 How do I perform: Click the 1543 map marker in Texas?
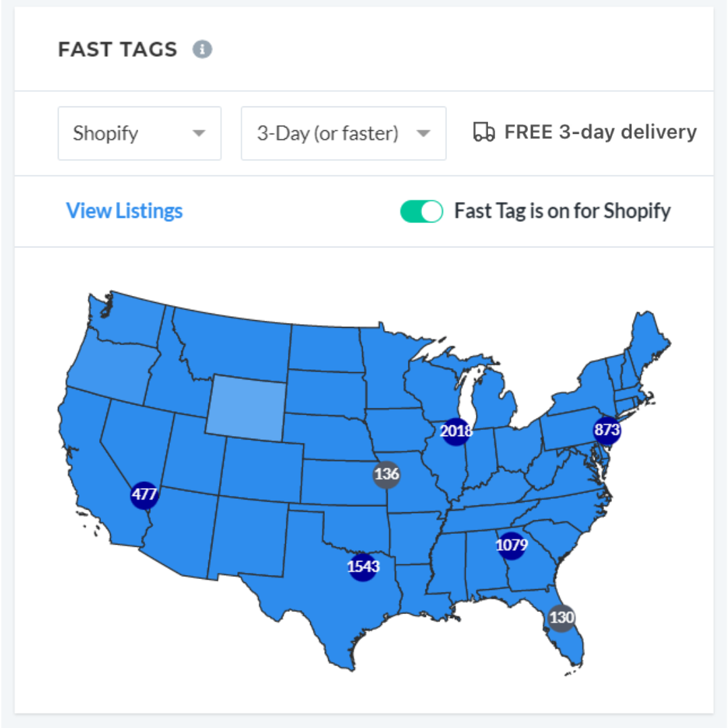[363, 567]
